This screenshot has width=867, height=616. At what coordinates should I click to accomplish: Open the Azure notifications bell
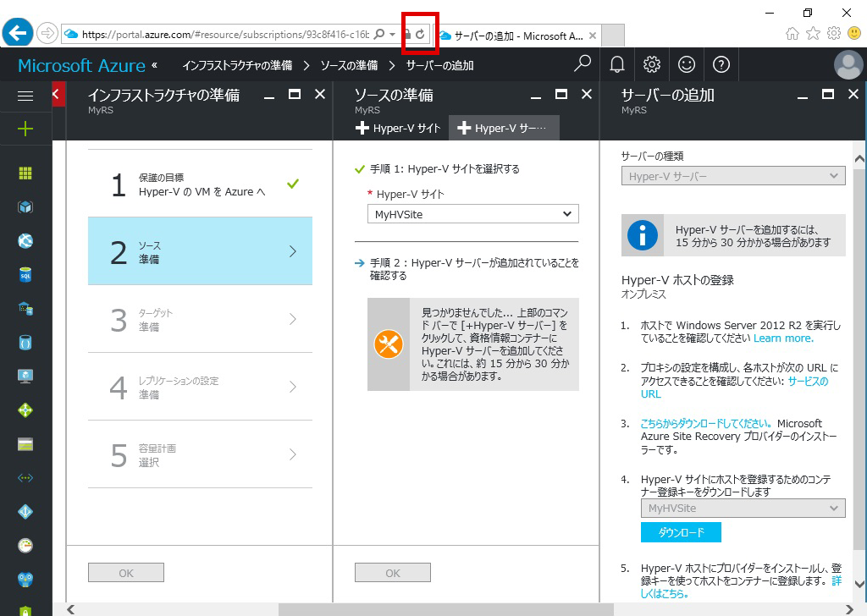pos(617,64)
